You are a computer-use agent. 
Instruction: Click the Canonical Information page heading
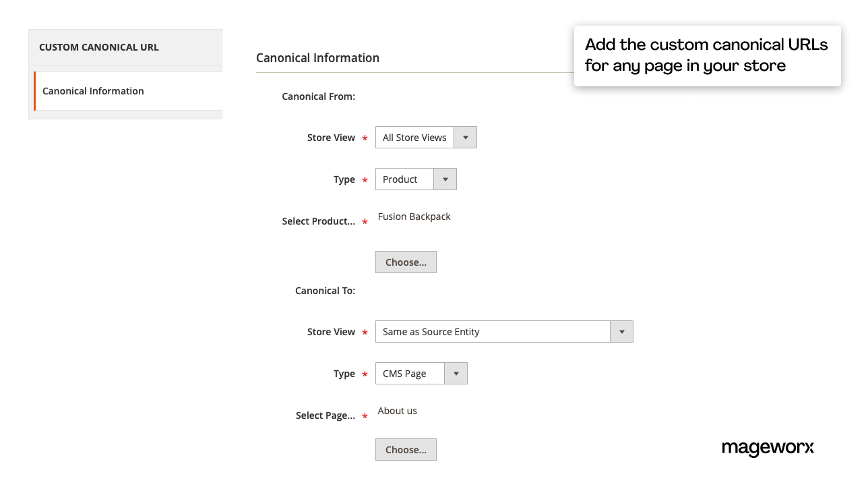coord(317,57)
